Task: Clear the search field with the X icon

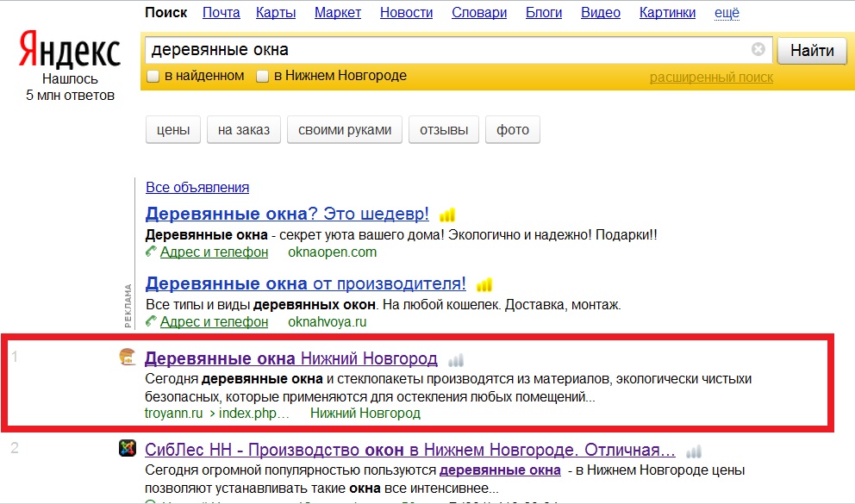Action: [x=758, y=50]
